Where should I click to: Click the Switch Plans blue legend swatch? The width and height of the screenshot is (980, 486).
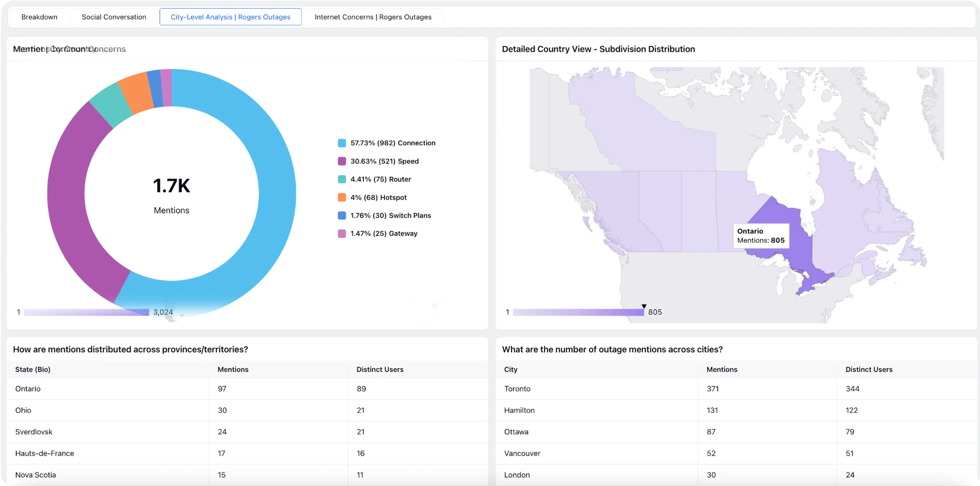pos(342,215)
